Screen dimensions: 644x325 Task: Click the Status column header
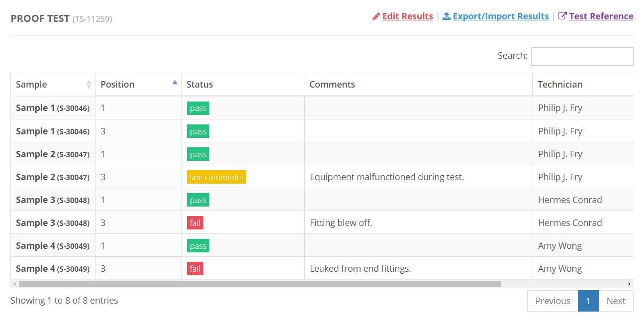click(x=199, y=85)
